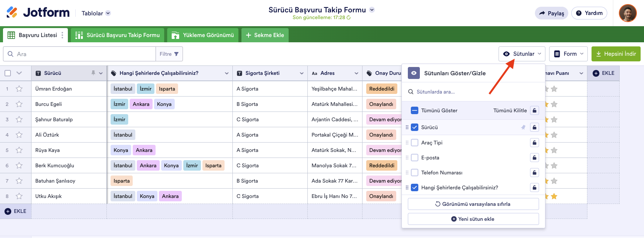This screenshot has width=644, height=238.
Task: Click the İzmir tag in Şahnur Baturalp row
Action: [119, 119]
